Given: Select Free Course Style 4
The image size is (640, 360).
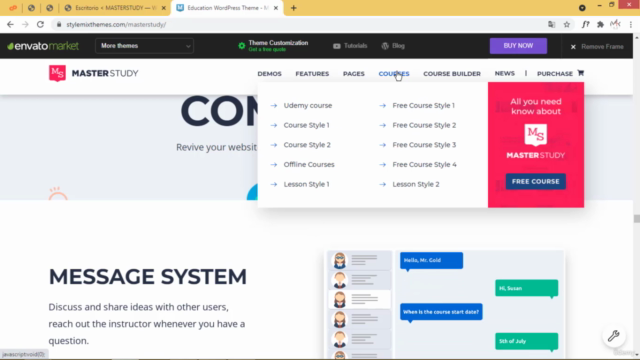Looking at the screenshot, I should click(x=424, y=164).
